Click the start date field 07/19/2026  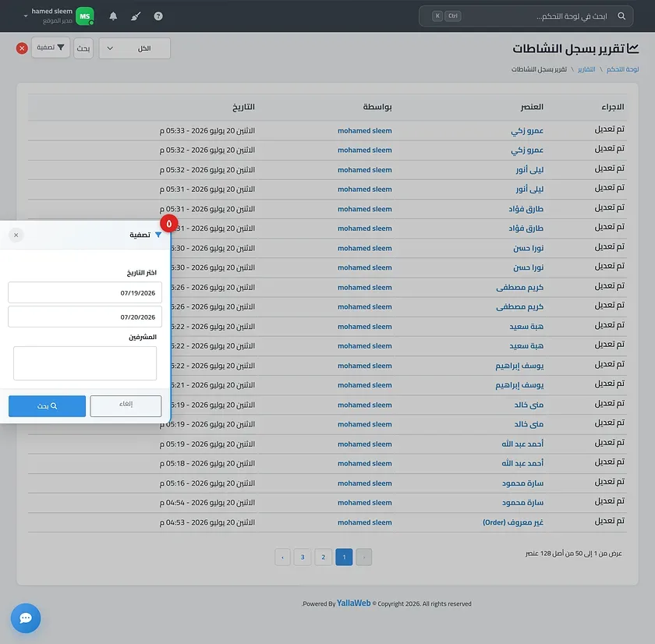(x=85, y=293)
